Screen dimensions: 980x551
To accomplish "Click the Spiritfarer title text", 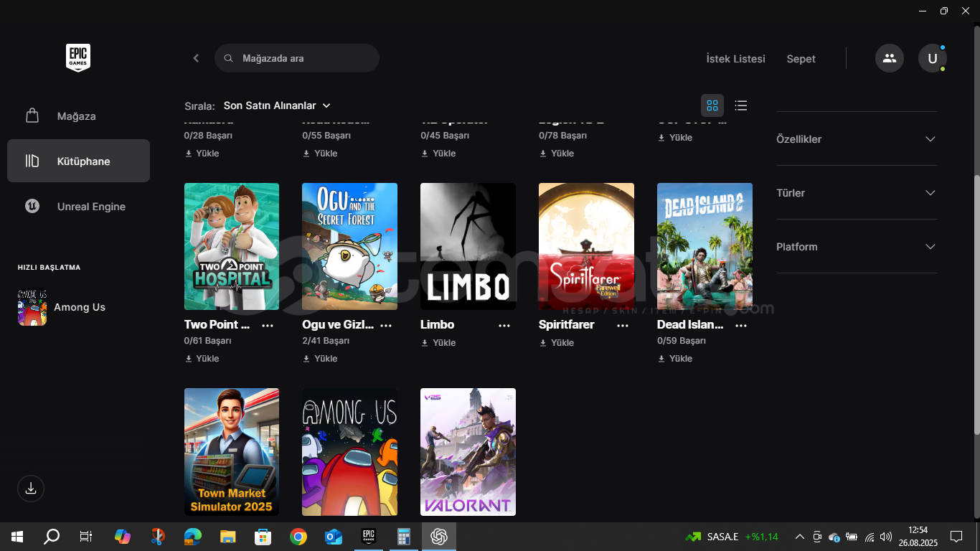I will pyautogui.click(x=567, y=325).
